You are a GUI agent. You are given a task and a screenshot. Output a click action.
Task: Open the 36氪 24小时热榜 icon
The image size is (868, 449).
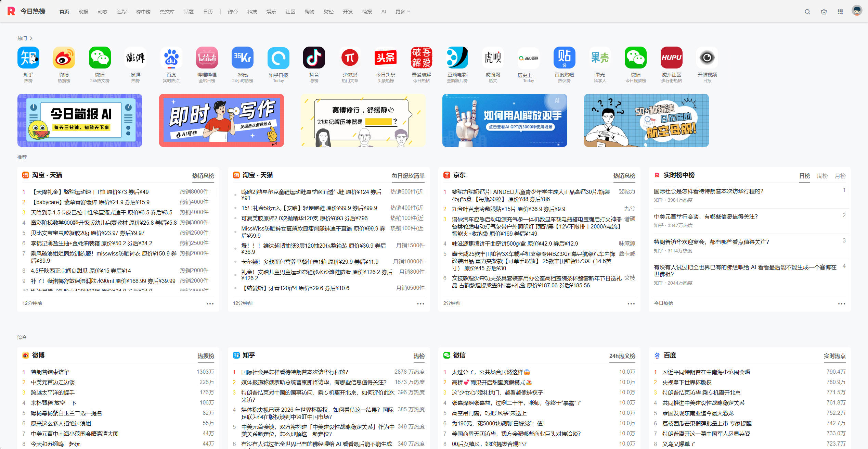243,58
